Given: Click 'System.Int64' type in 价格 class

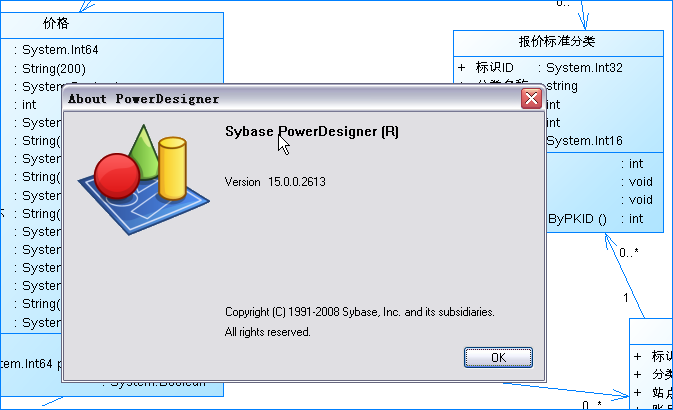Looking at the screenshot, I should [x=60, y=50].
